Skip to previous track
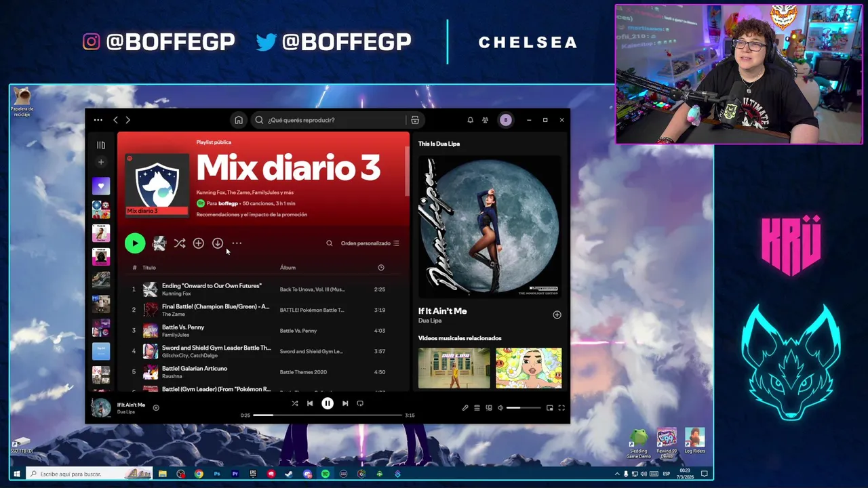This screenshot has height=488, width=868. click(x=310, y=403)
